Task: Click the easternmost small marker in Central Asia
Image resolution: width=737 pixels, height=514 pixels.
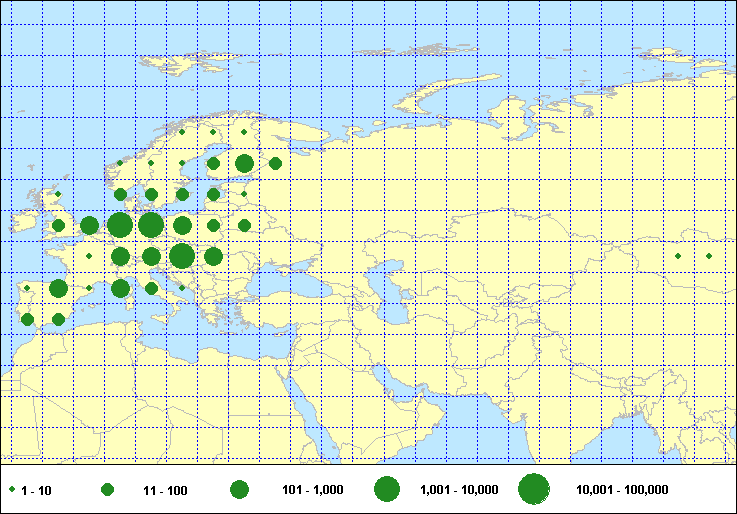Action: tap(709, 256)
